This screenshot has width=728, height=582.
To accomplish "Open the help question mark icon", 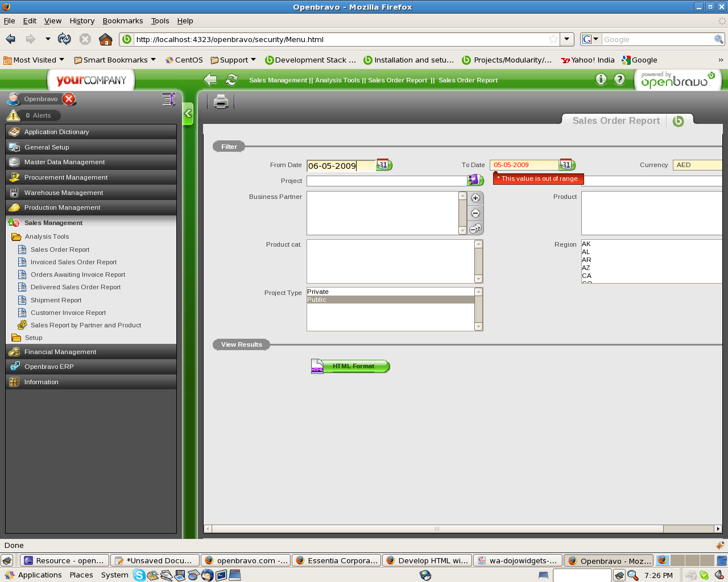I will pyautogui.click(x=619, y=80).
